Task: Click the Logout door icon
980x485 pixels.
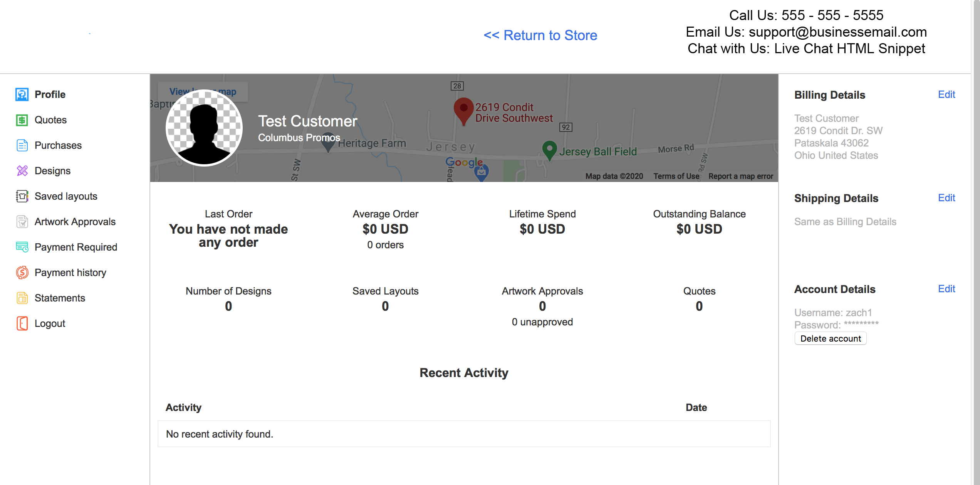Action: 22,323
